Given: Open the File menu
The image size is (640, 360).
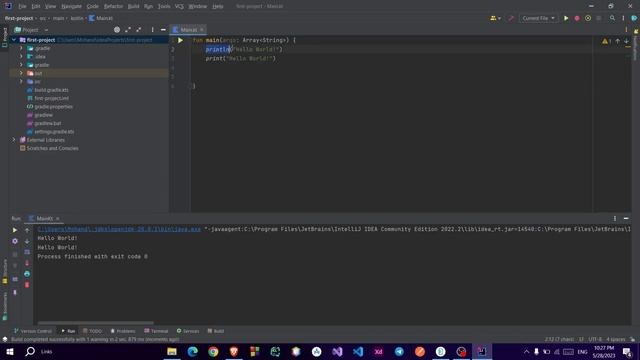Looking at the screenshot, I should (x=22, y=6).
